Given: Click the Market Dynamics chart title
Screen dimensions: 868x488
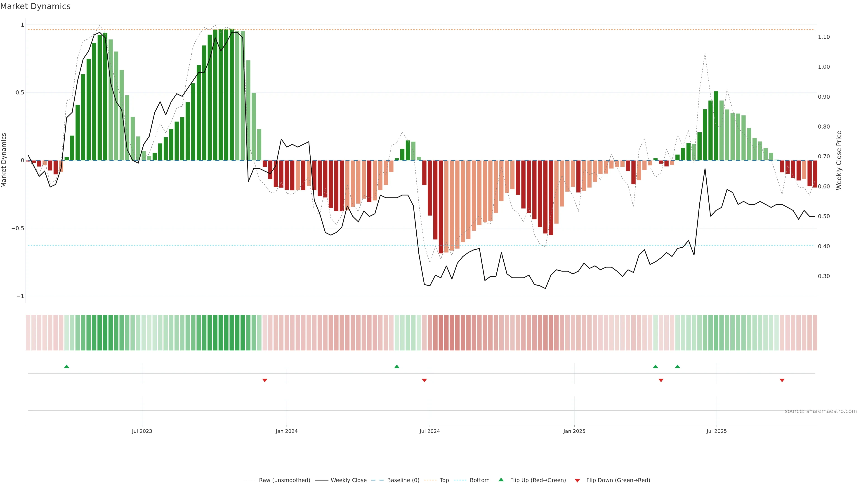Looking at the screenshot, I should click(x=35, y=6).
